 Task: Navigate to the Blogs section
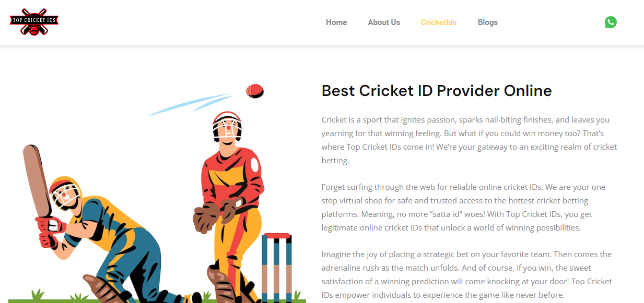coord(488,22)
